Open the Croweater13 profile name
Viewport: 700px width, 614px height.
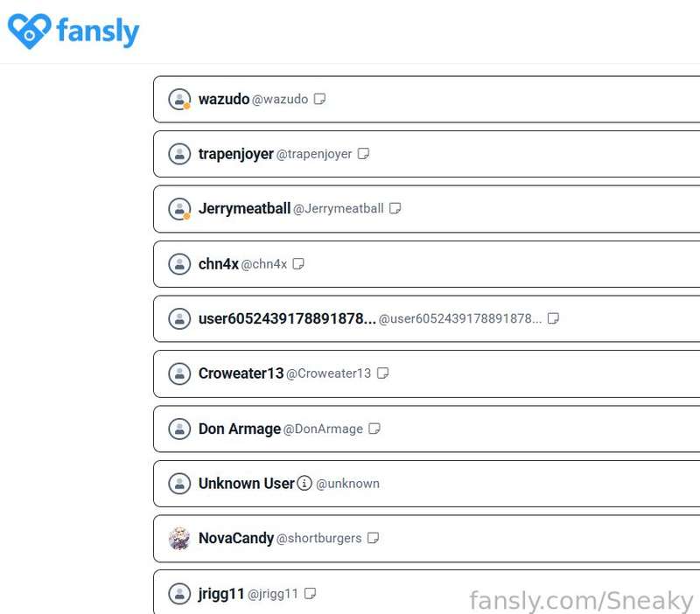[241, 373]
